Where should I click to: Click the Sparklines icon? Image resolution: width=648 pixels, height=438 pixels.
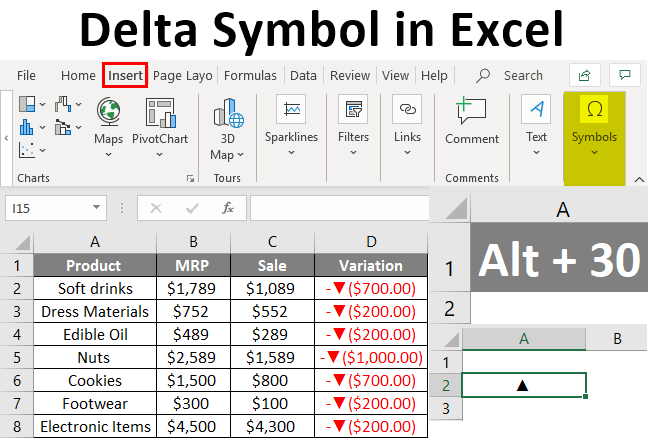[x=291, y=110]
